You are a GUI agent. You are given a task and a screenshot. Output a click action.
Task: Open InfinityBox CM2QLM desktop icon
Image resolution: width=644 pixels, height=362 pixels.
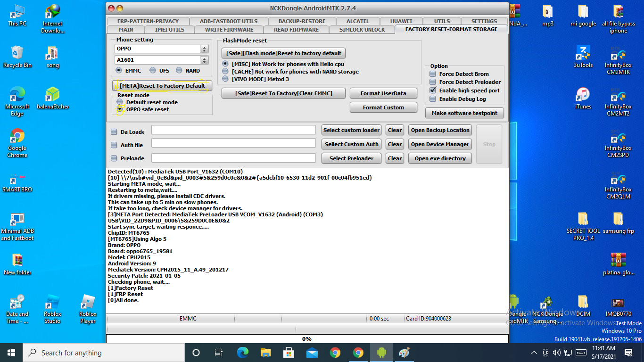click(618, 185)
